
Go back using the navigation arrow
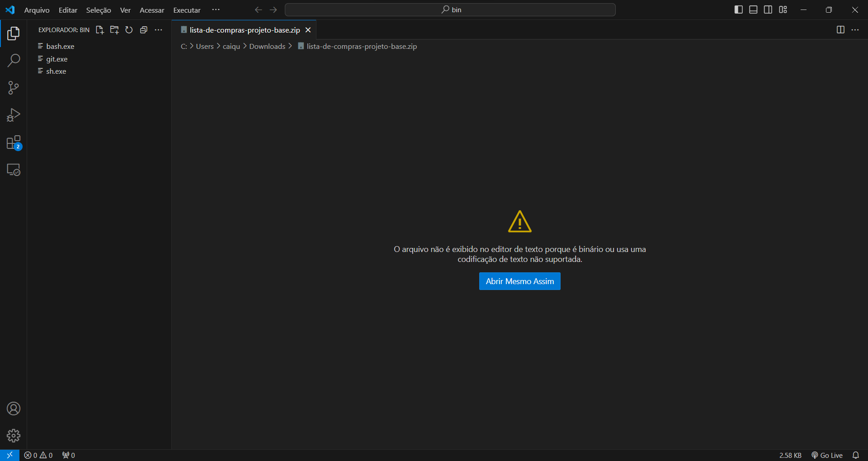tap(258, 10)
